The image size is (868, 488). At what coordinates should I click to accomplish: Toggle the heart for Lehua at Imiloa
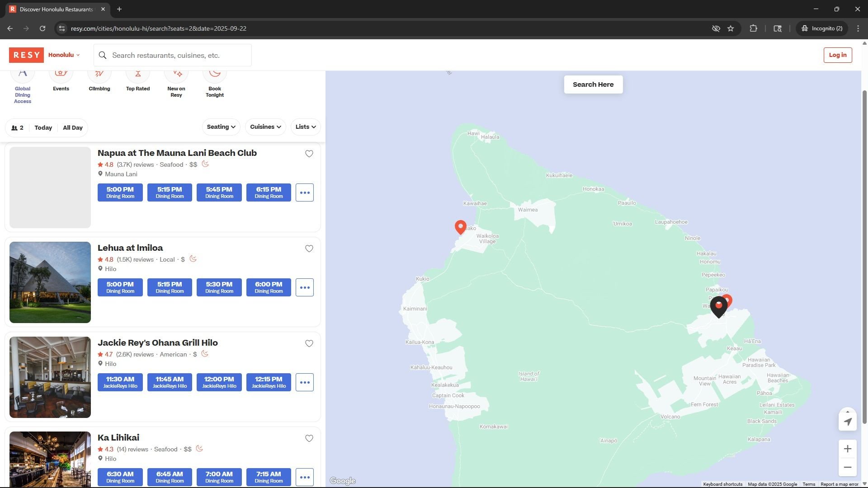coord(309,249)
